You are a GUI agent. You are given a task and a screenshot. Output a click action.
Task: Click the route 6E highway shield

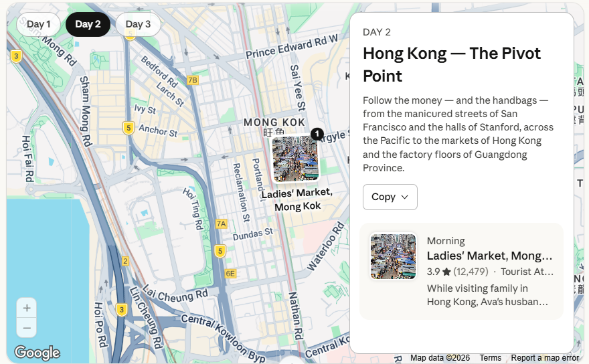point(230,273)
